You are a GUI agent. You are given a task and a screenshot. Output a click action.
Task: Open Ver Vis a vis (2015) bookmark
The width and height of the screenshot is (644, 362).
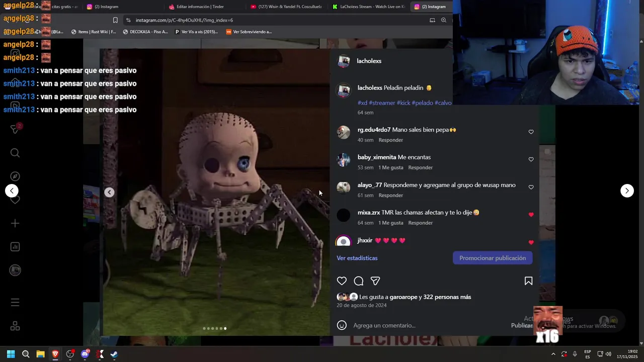click(196, 32)
